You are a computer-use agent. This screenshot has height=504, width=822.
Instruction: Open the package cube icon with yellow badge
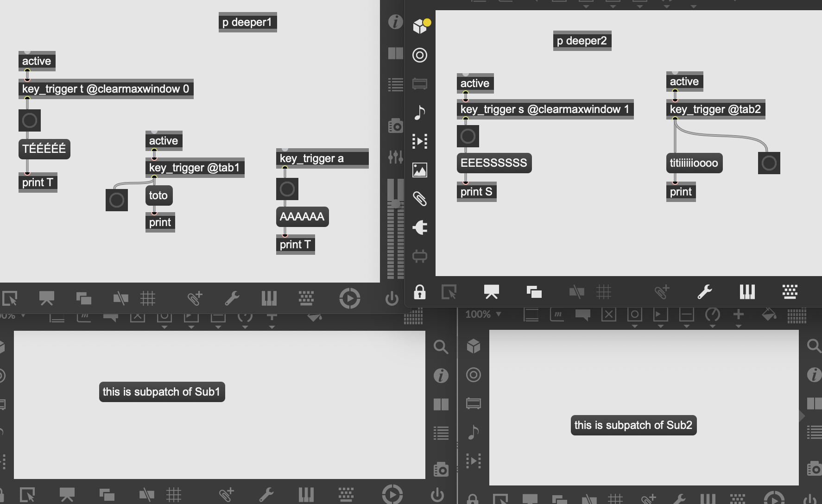421,26
